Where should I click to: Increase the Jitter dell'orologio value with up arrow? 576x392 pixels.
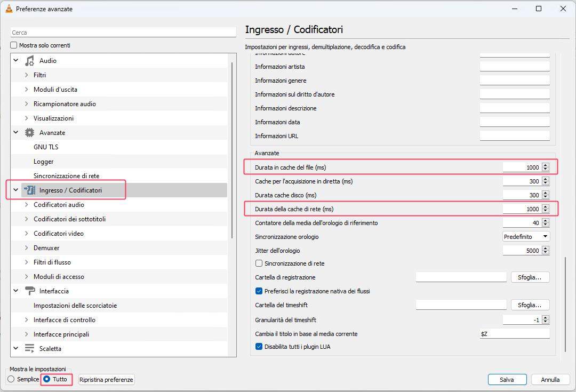coord(545,249)
